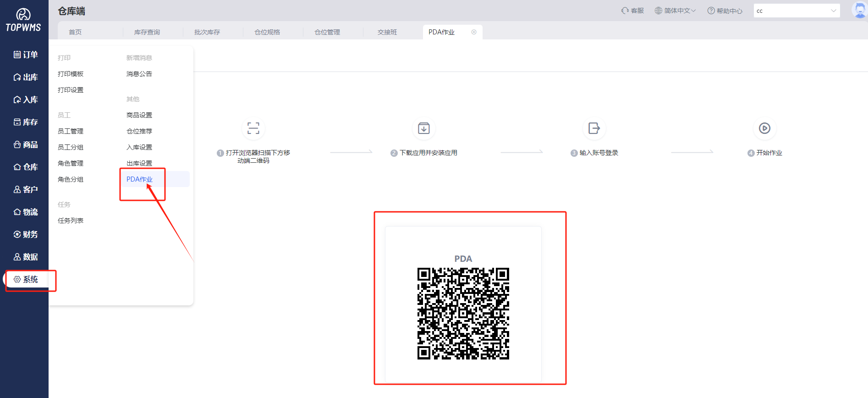The image size is (868, 398).
Task: Open 消息公告 menu item
Action: click(x=139, y=74)
